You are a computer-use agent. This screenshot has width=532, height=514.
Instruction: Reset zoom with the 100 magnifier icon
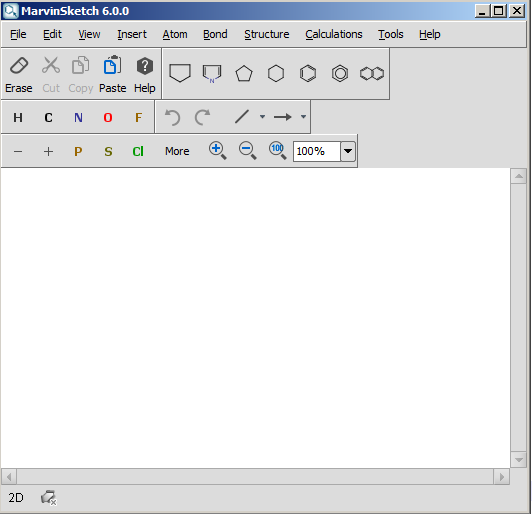click(278, 151)
